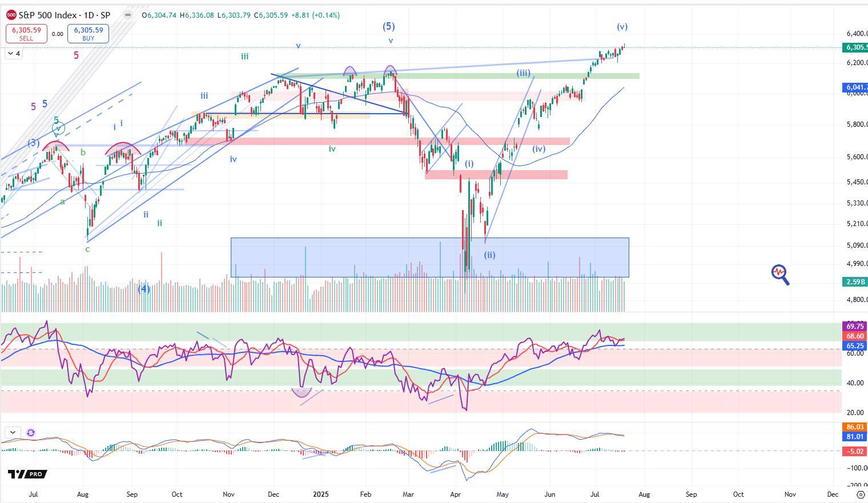Click the 2025 label on time axis
The width and height of the screenshot is (868, 503).
[320, 494]
